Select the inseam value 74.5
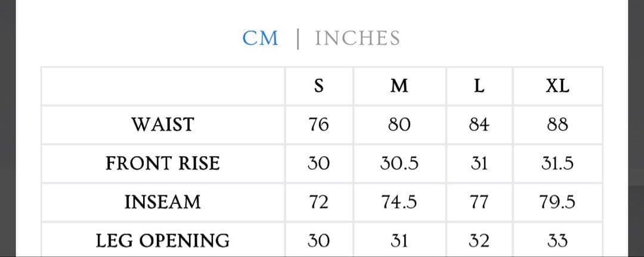 pyautogui.click(x=399, y=202)
